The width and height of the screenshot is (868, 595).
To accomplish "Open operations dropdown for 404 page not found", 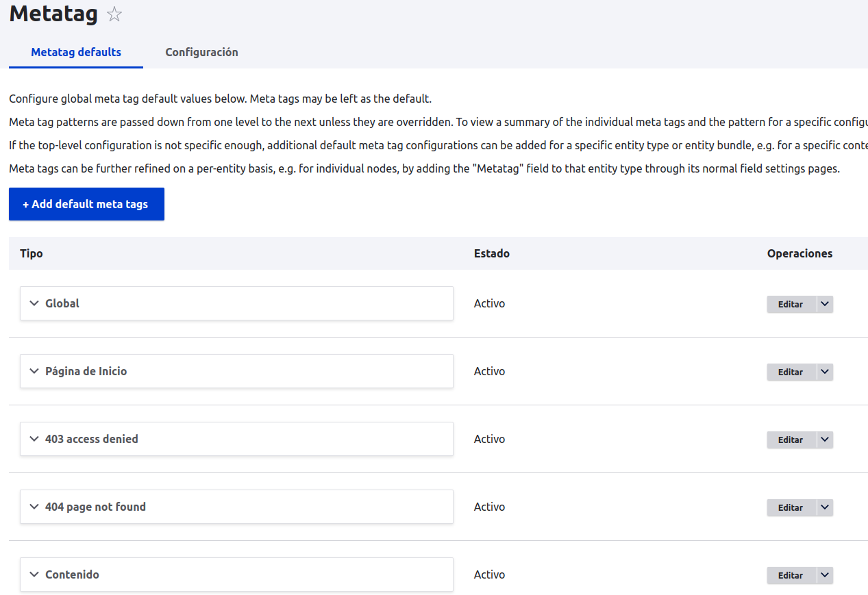I will pos(825,507).
